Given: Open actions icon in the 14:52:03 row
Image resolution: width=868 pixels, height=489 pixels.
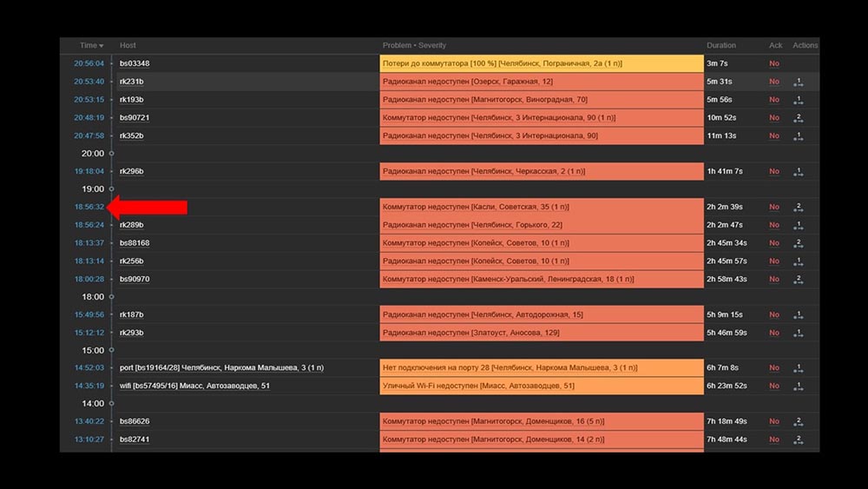Looking at the screenshot, I should 798,368.
